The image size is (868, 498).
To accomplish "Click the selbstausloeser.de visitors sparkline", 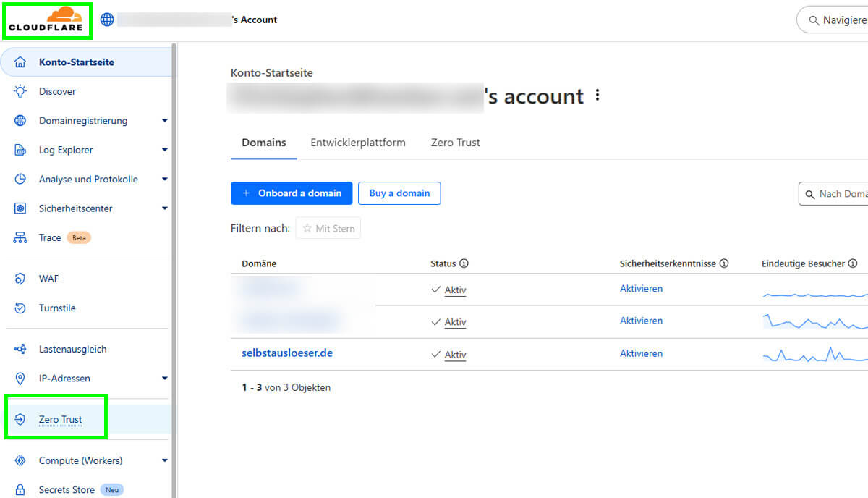I will (x=814, y=355).
